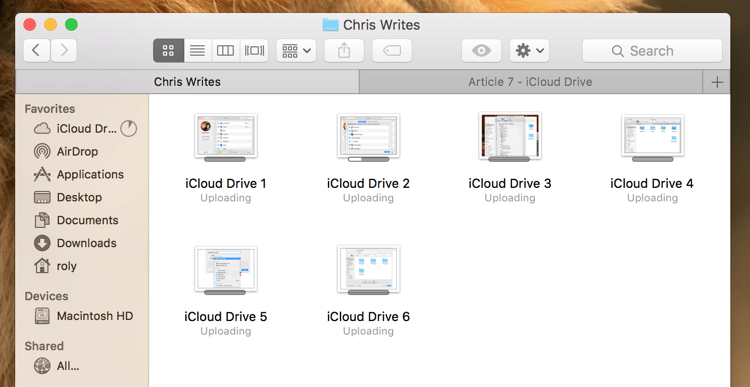
Task: Click the Shared sidebar heading
Action: tap(44, 346)
